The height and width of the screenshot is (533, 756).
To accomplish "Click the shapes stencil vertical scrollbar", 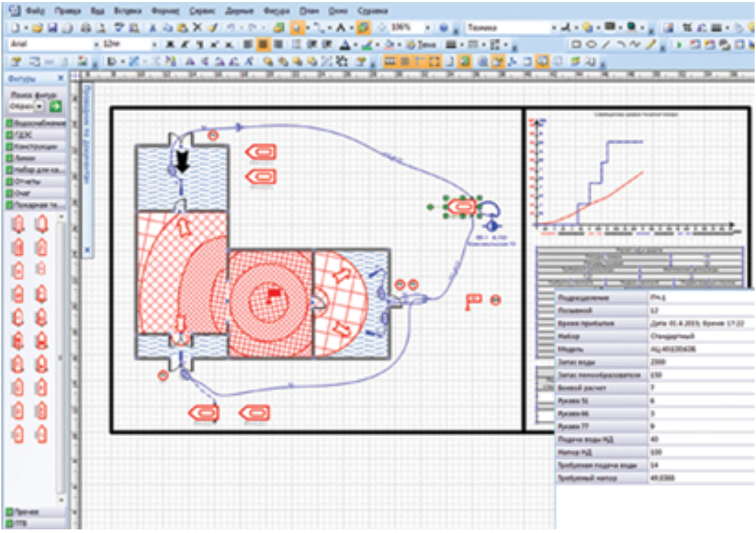I will click(61, 357).
